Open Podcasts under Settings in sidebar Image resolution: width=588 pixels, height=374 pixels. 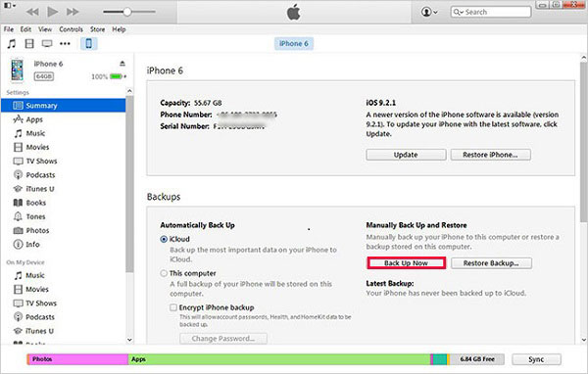pos(40,175)
